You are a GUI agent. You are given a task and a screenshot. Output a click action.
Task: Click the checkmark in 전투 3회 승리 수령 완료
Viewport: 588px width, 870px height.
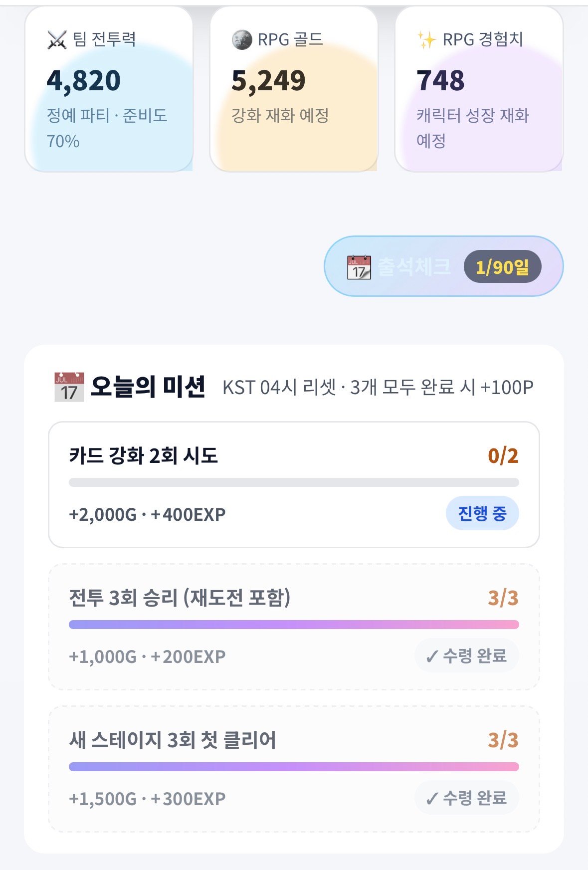click(432, 656)
